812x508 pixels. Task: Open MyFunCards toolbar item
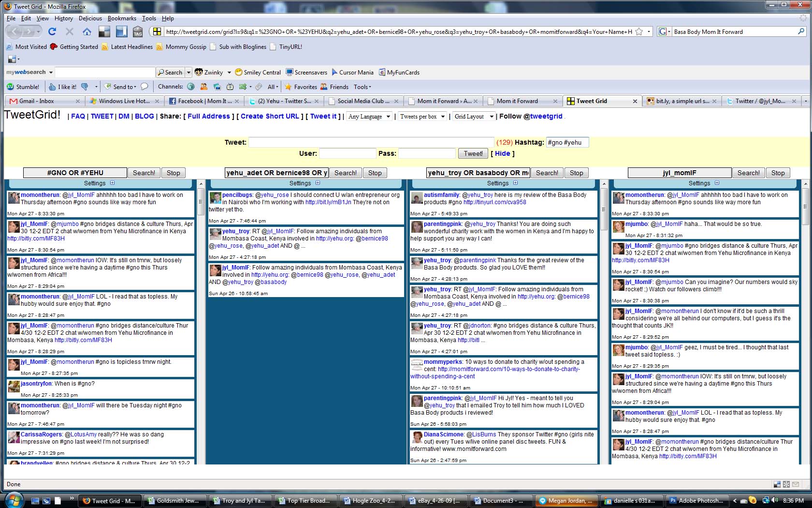(x=399, y=72)
